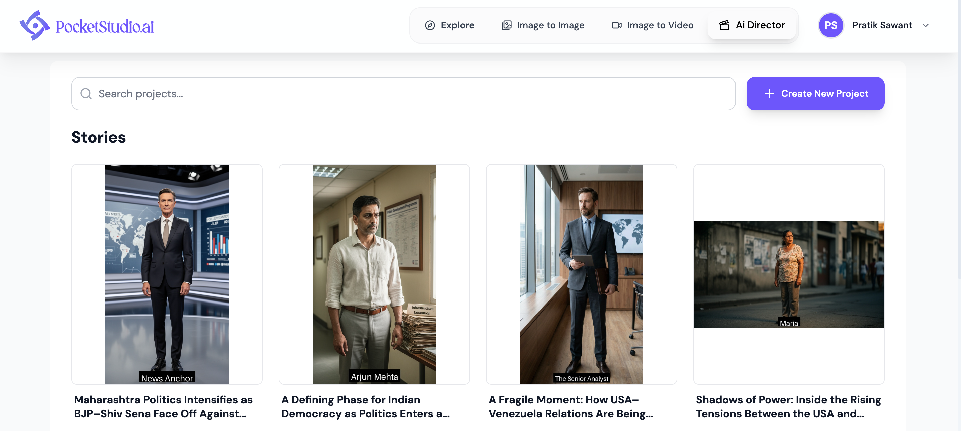Viewport: 980px width, 431px height.
Task: Expand the Pratik Sawant account dropdown
Action: [x=926, y=25]
